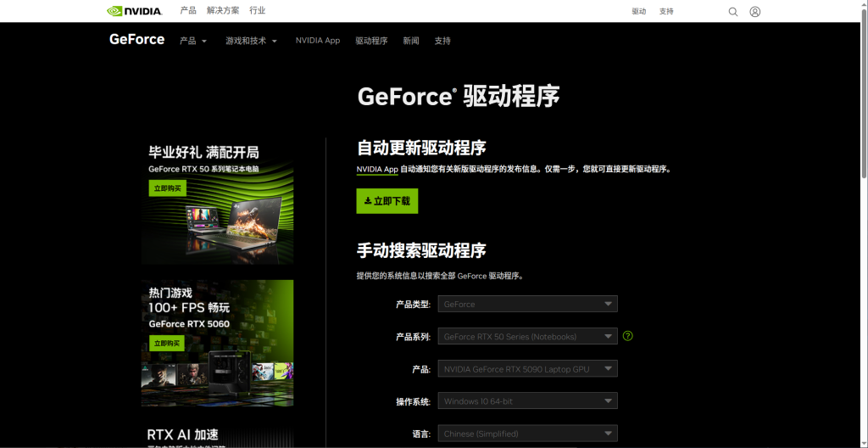
Task: Click the page vertical scrollbar thumb
Action: click(864, 93)
